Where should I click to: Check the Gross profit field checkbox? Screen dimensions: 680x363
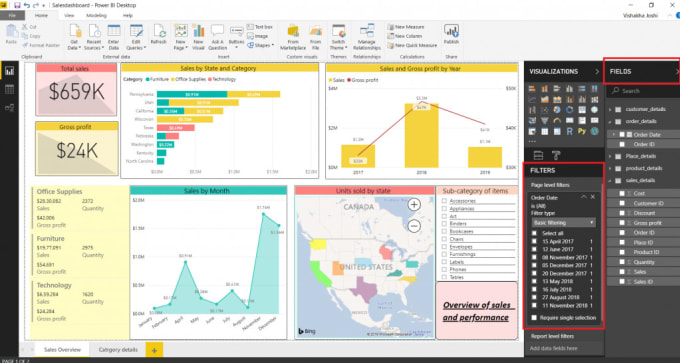tap(622, 223)
